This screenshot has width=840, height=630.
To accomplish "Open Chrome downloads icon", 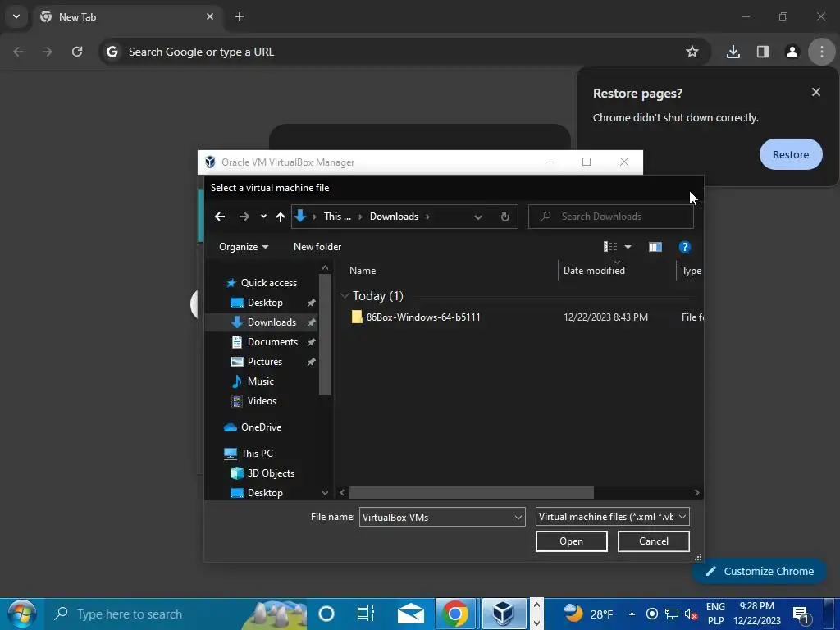I will point(733,52).
